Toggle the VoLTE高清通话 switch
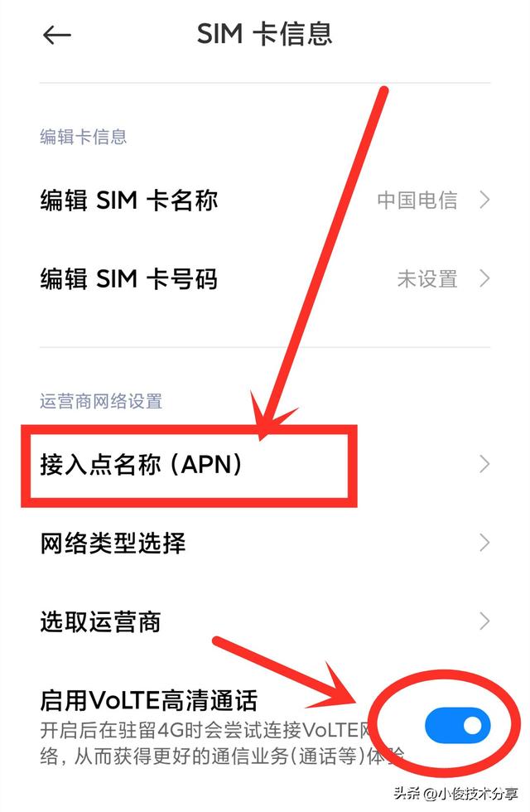 coord(457,726)
